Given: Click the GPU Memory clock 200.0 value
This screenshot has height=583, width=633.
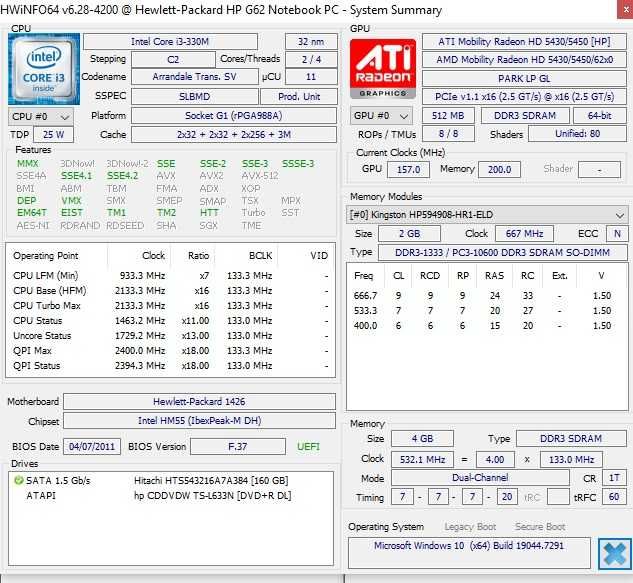Looking at the screenshot, I should [x=499, y=169].
